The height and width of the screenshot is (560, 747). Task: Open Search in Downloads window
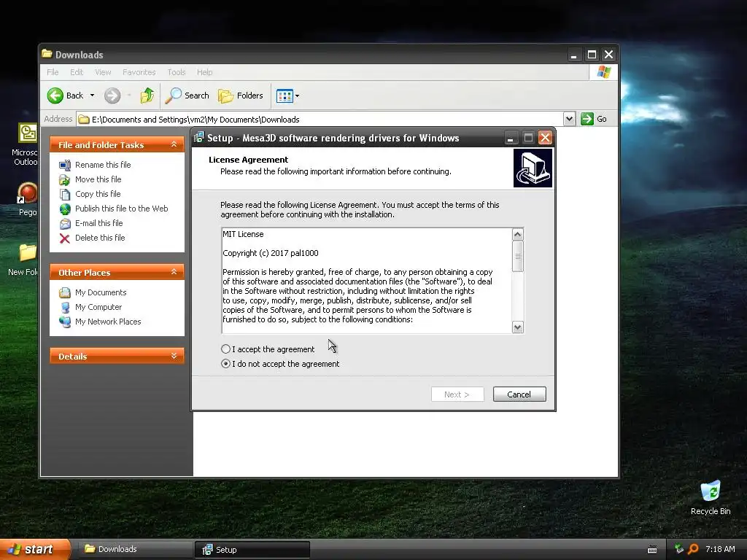pyautogui.click(x=187, y=96)
